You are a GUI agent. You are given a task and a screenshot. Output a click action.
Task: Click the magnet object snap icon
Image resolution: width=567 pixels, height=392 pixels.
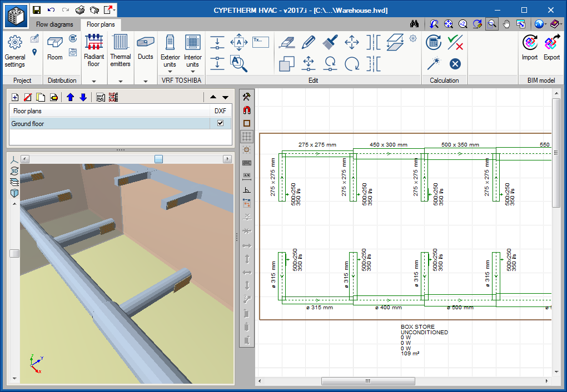coord(247,110)
